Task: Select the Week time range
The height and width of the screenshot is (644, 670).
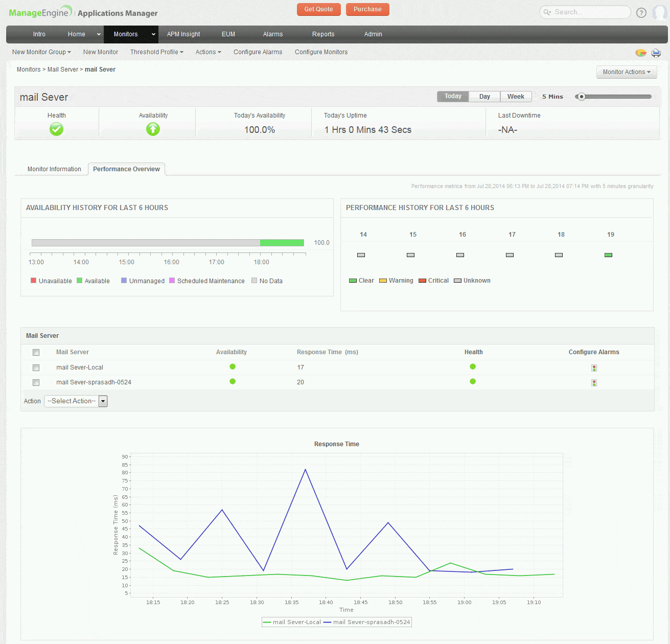Action: tap(516, 96)
